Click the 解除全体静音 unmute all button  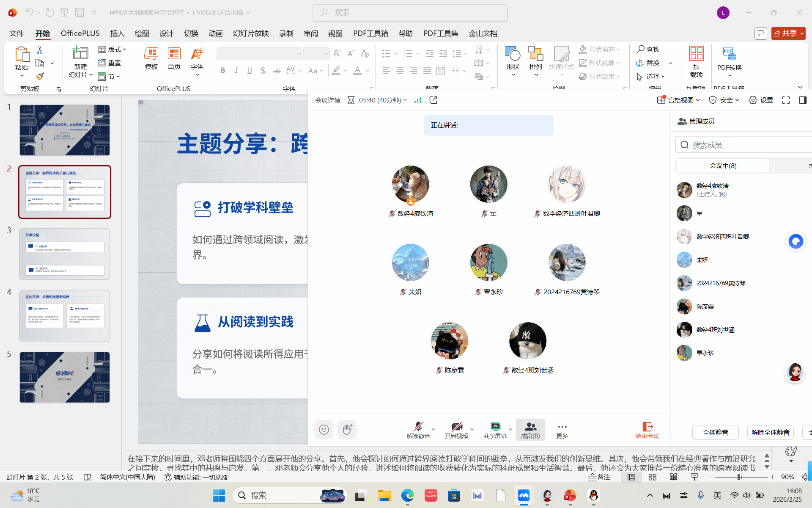pyautogui.click(x=770, y=433)
